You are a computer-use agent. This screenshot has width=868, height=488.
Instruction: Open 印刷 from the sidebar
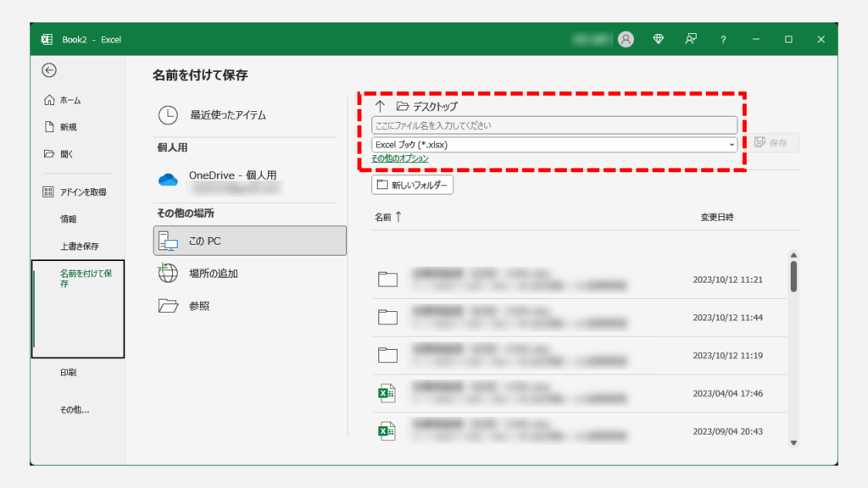coord(68,373)
